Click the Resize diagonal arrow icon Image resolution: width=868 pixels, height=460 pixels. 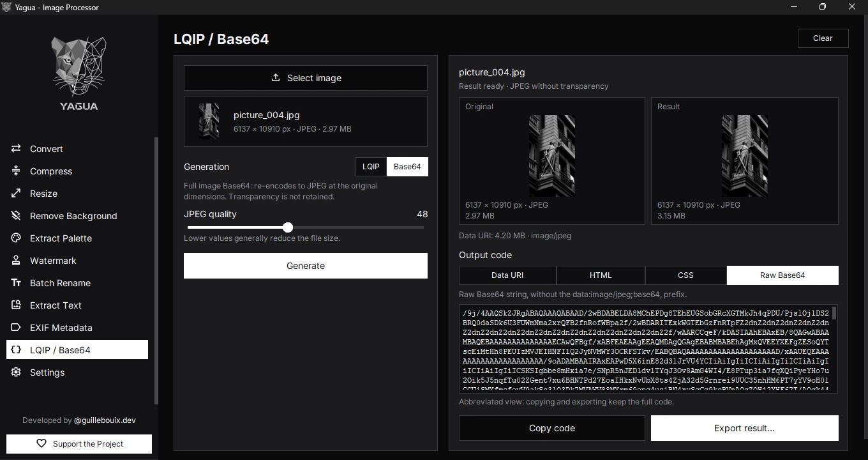pyautogui.click(x=16, y=194)
